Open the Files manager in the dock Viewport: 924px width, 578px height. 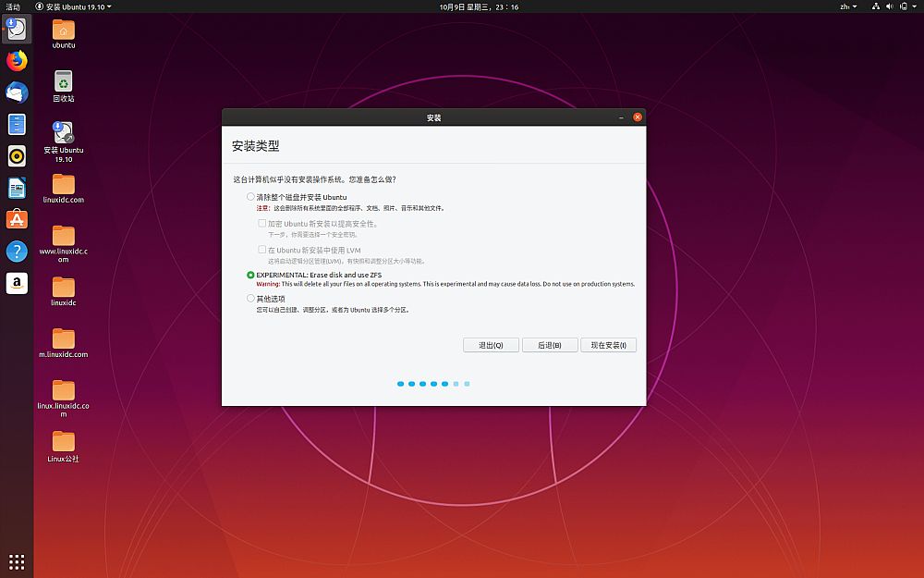coord(17,125)
